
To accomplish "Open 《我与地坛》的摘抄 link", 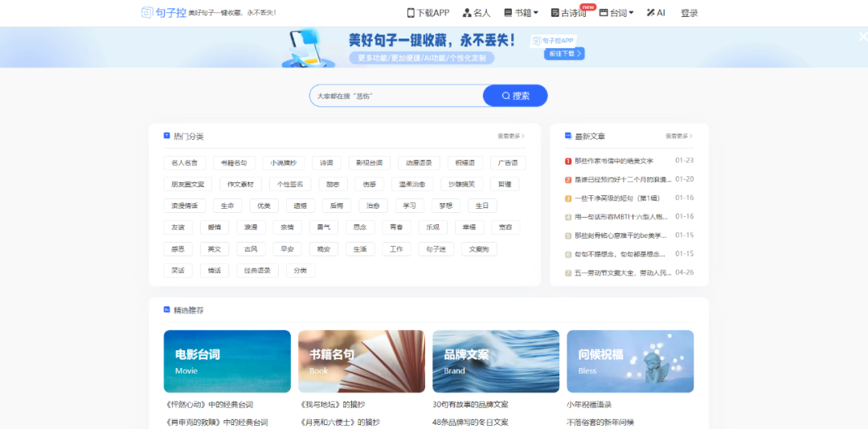I will point(332,405).
